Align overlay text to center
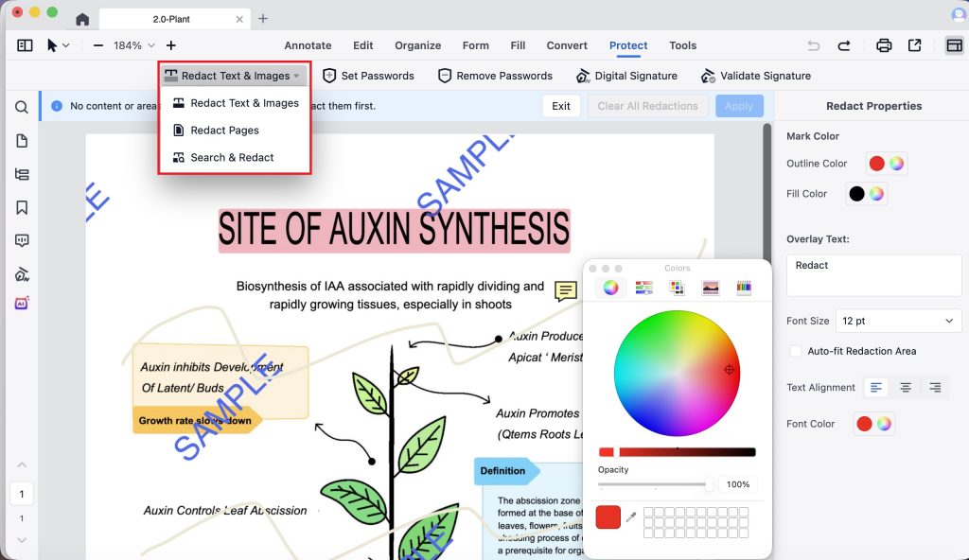Screen dimensions: 969x560 pos(906,388)
